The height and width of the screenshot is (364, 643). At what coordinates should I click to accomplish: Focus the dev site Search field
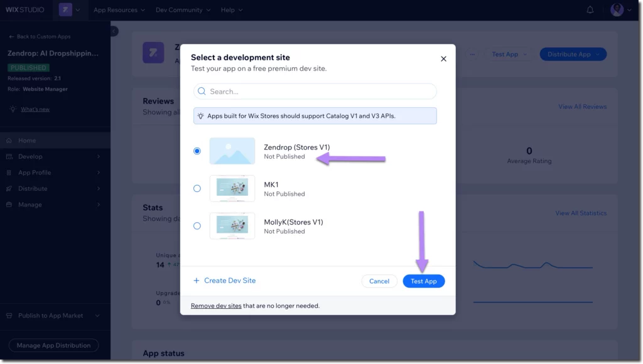tap(315, 91)
